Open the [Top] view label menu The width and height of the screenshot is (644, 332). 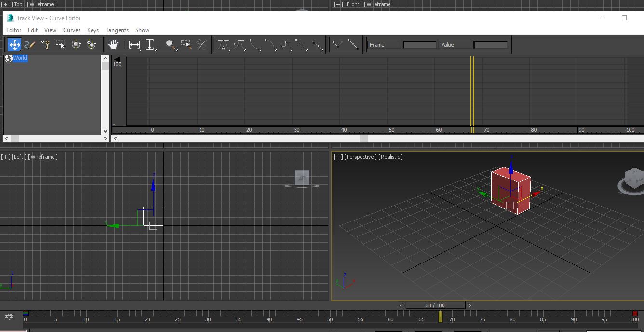pos(18,4)
